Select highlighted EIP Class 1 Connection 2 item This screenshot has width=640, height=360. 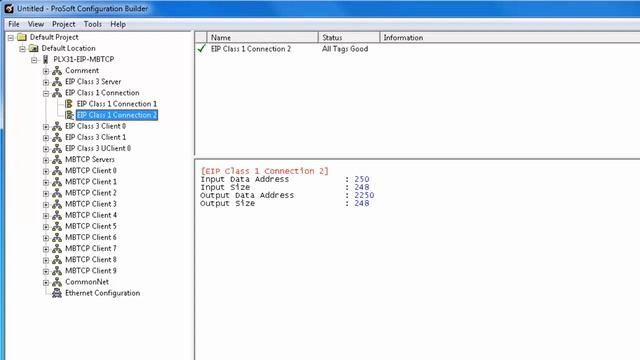pyautogui.click(x=117, y=115)
